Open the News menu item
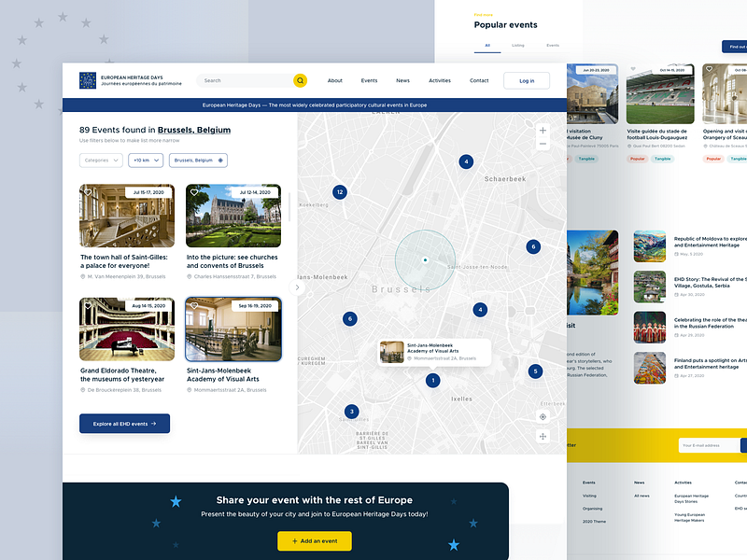 point(402,80)
